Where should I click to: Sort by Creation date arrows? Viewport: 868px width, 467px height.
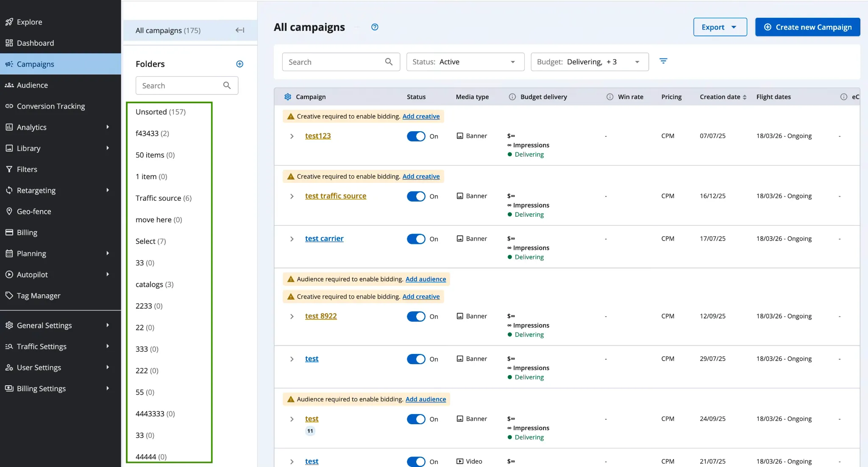point(745,97)
